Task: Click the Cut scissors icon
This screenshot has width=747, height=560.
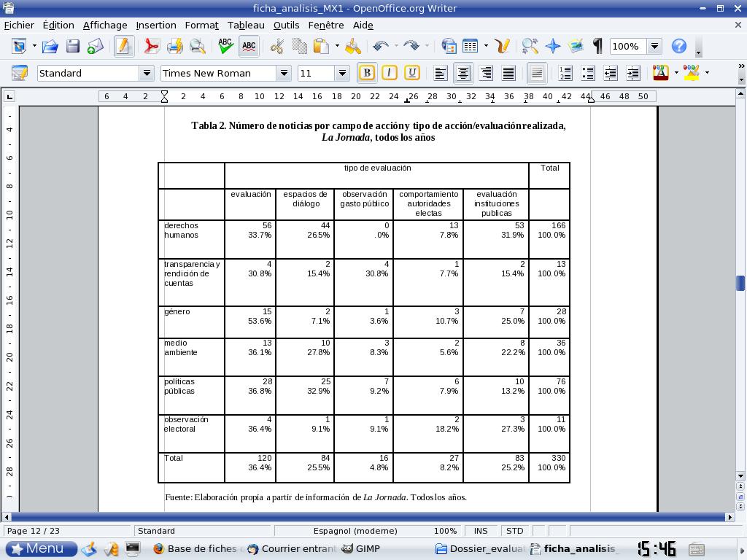Action: coord(276,47)
